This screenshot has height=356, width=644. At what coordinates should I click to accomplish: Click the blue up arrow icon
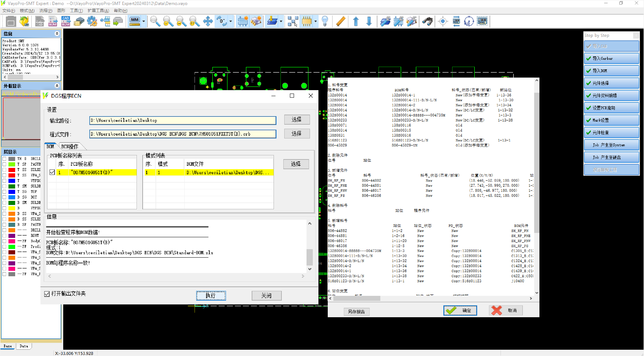356,21
